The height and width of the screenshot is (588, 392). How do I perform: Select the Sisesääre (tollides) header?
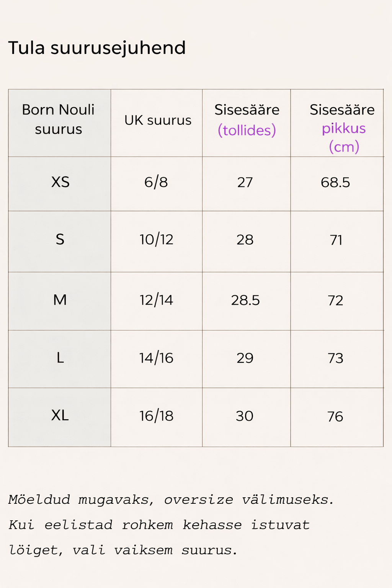pyautogui.click(x=247, y=120)
